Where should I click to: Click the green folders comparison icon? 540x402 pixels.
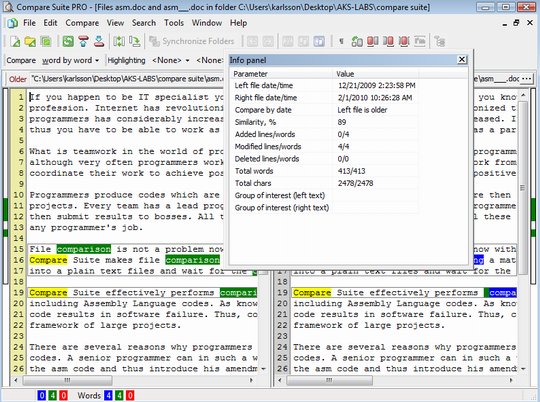pyautogui.click(x=45, y=41)
